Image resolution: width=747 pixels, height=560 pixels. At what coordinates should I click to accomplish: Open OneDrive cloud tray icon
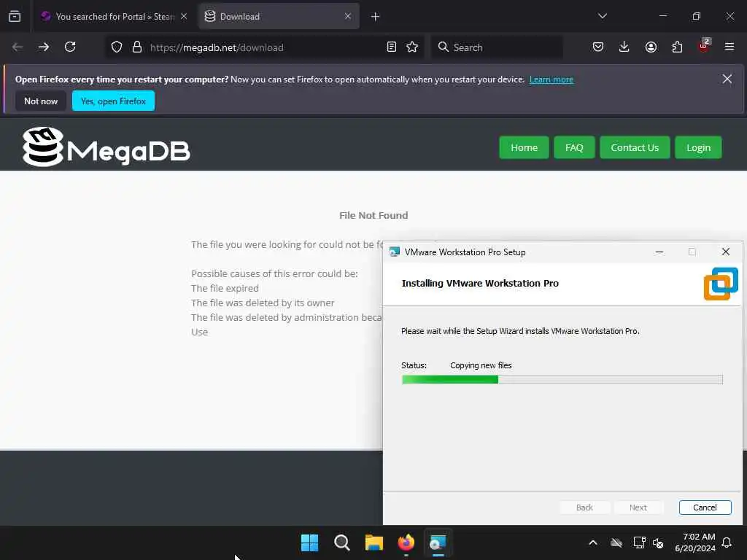pyautogui.click(x=616, y=542)
